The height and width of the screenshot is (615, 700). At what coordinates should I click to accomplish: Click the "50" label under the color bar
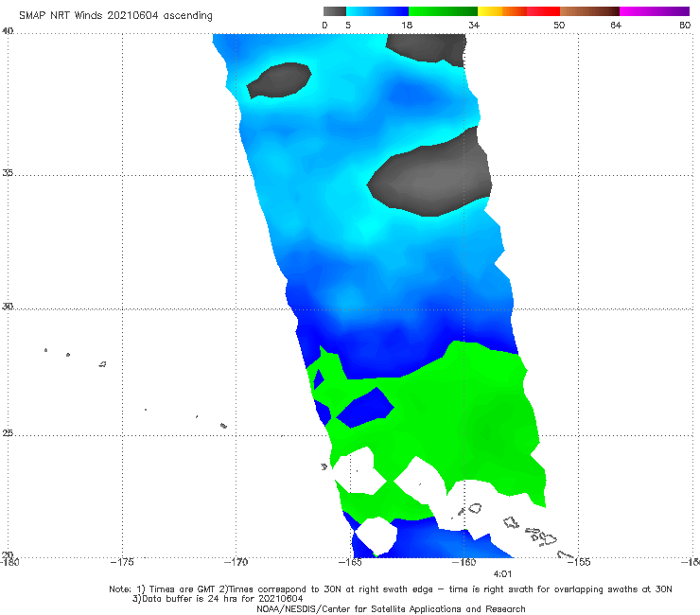559,25
